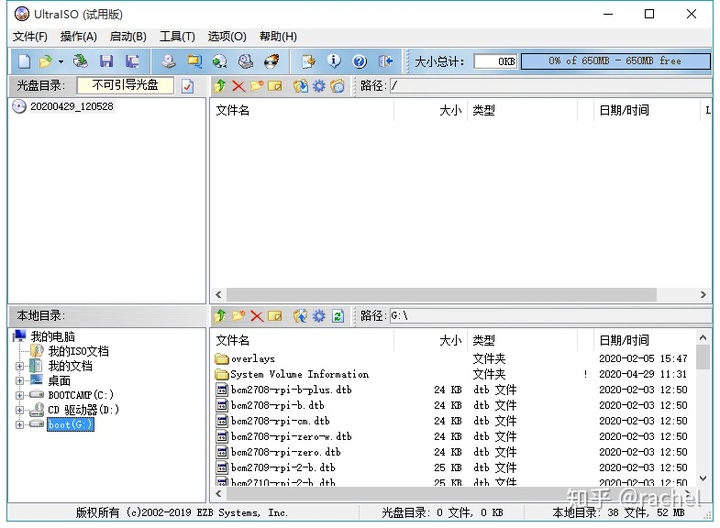Click the image properties info icon
The width and height of the screenshot is (720, 528).
334,61
